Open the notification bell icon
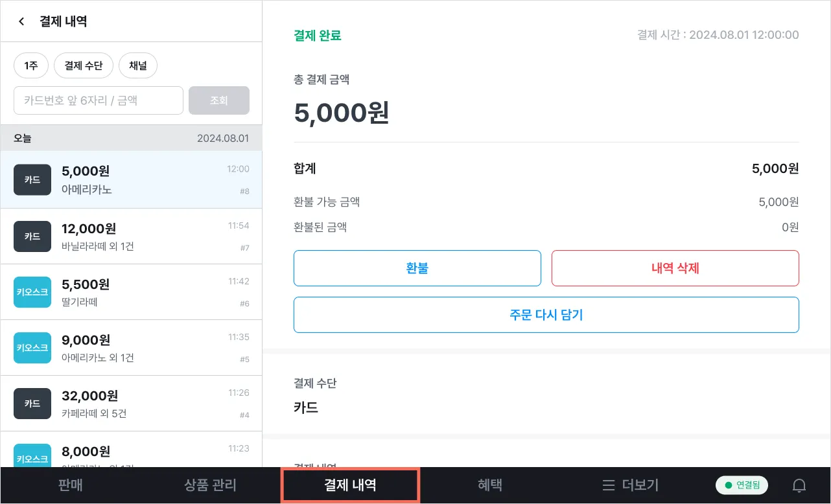This screenshot has height=504, width=831. pyautogui.click(x=799, y=485)
